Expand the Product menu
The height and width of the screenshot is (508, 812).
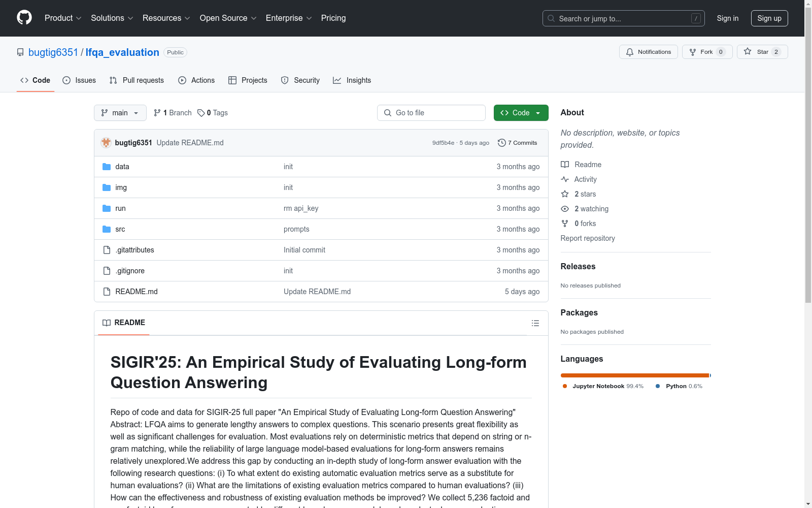tap(63, 18)
